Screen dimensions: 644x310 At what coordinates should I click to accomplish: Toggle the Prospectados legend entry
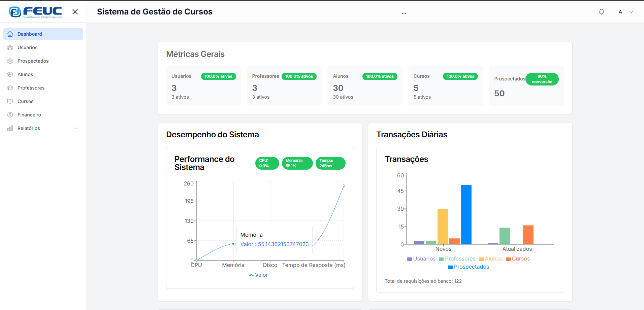pos(468,267)
